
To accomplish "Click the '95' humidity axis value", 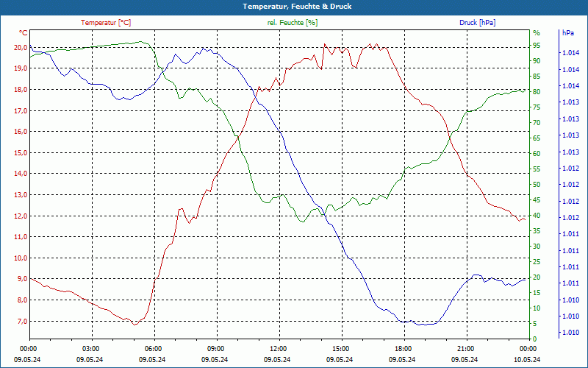I will click(537, 46).
